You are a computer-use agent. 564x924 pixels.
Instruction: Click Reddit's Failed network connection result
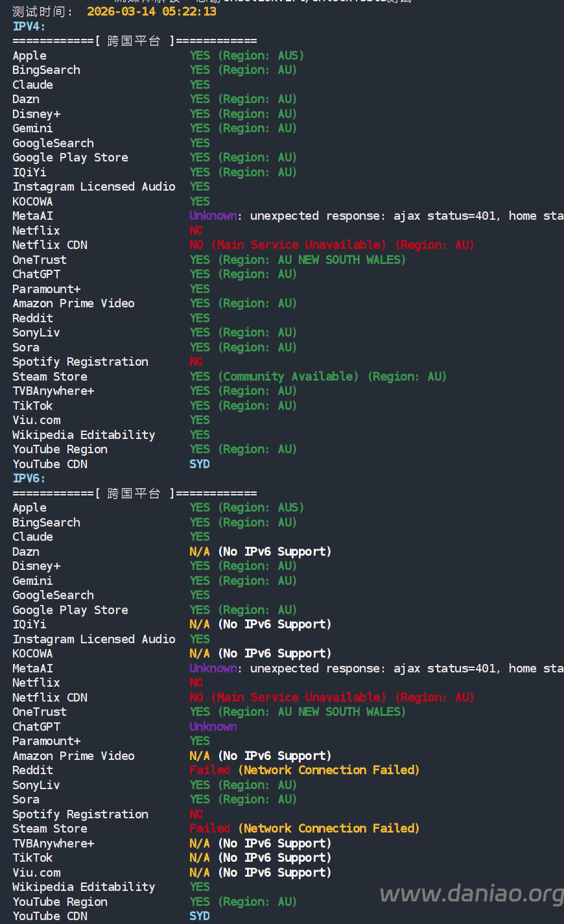click(x=304, y=770)
